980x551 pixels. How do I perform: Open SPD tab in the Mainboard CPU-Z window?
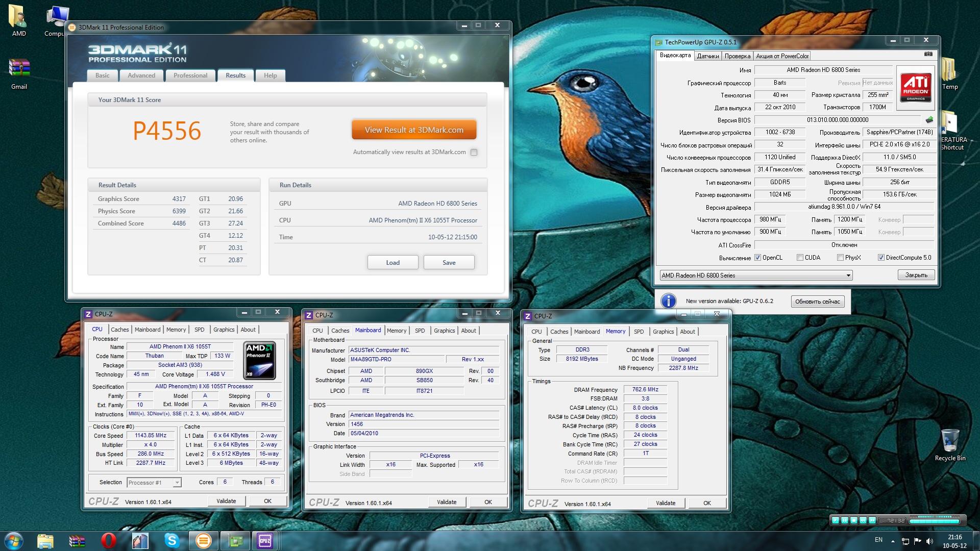pos(420,331)
